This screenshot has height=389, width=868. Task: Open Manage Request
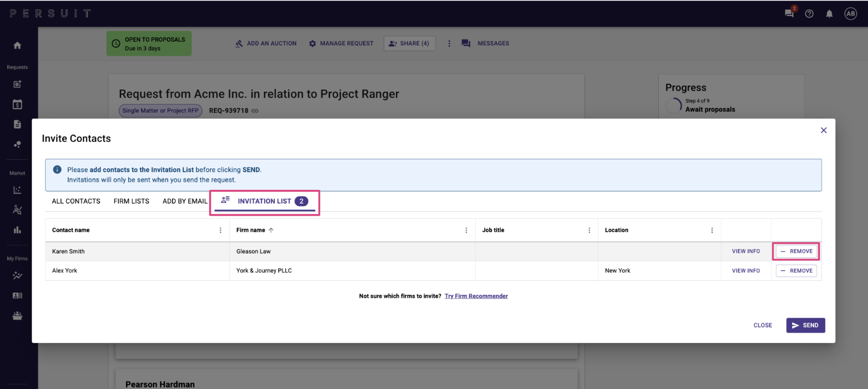click(x=341, y=43)
